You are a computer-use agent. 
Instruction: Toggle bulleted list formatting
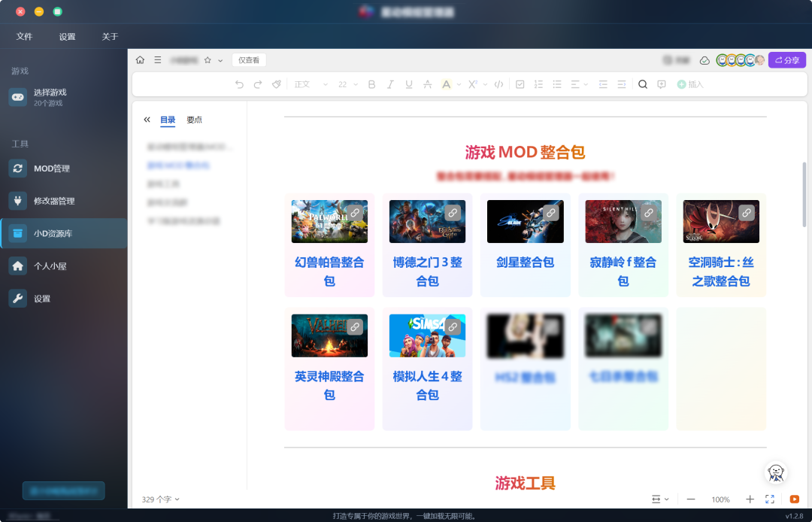pos(557,84)
